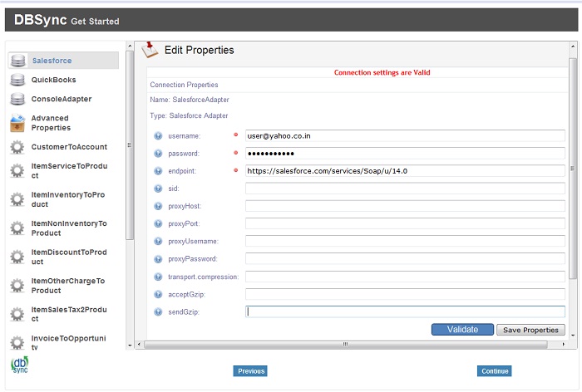The height and width of the screenshot is (392, 582).
Task: Click the help icon beside proxyHost
Action: click(158, 206)
